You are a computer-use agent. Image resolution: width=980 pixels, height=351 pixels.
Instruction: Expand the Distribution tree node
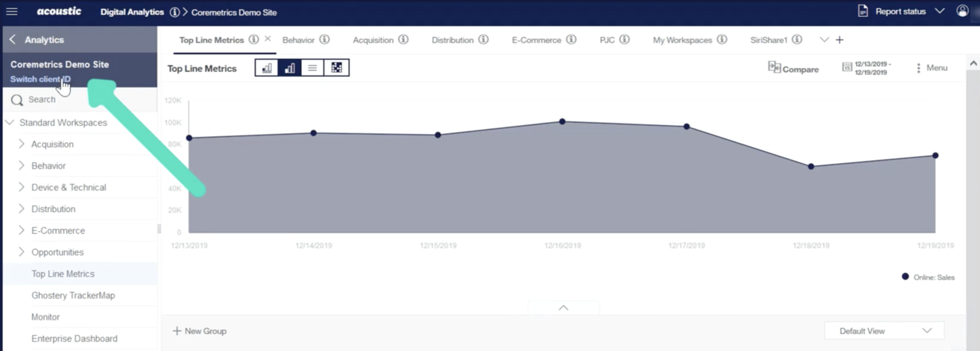[x=21, y=209]
